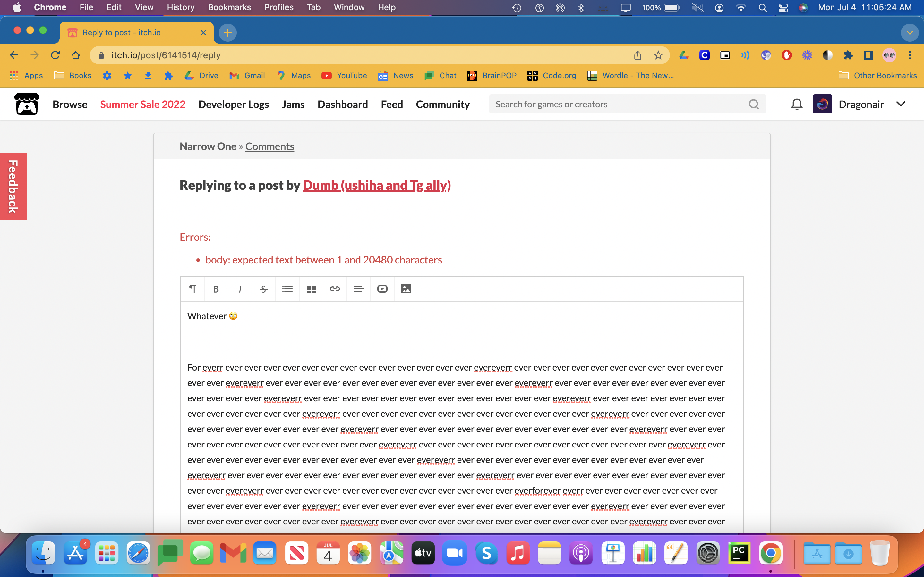Toggle Chrome side panel button
Image resolution: width=924 pixels, height=577 pixels.
(868, 55)
